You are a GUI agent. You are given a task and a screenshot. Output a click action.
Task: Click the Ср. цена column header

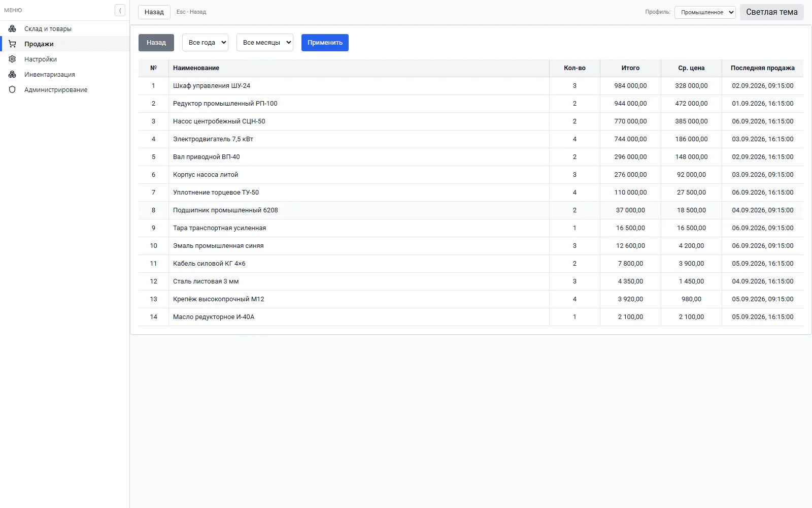point(691,68)
